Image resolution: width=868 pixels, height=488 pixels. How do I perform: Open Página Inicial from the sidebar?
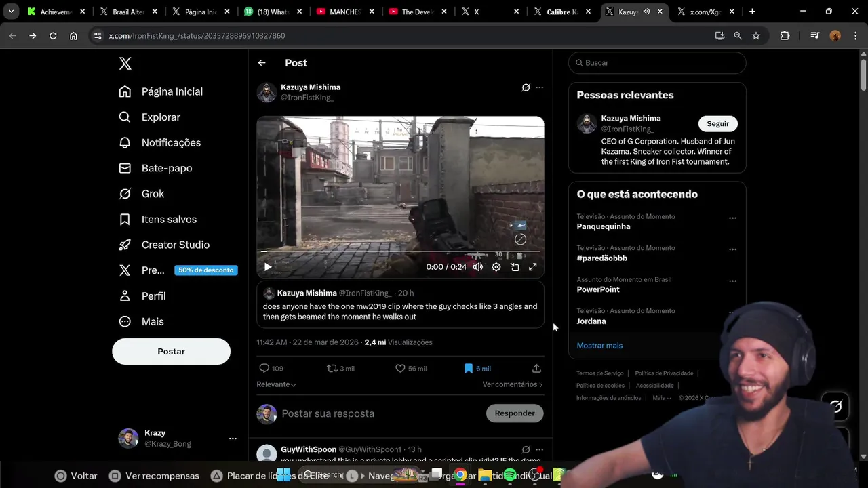[x=161, y=91]
